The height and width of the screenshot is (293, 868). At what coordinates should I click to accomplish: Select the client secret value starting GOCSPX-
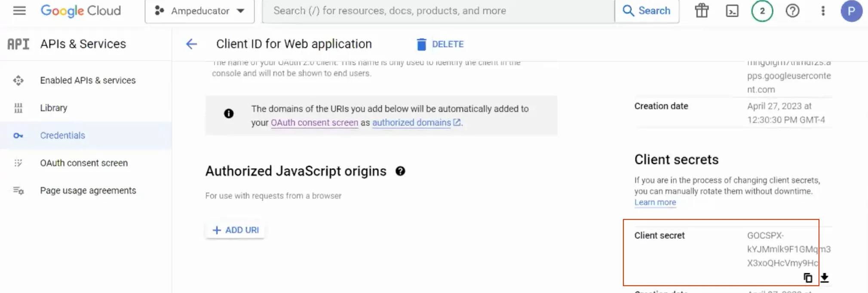pyautogui.click(x=789, y=249)
